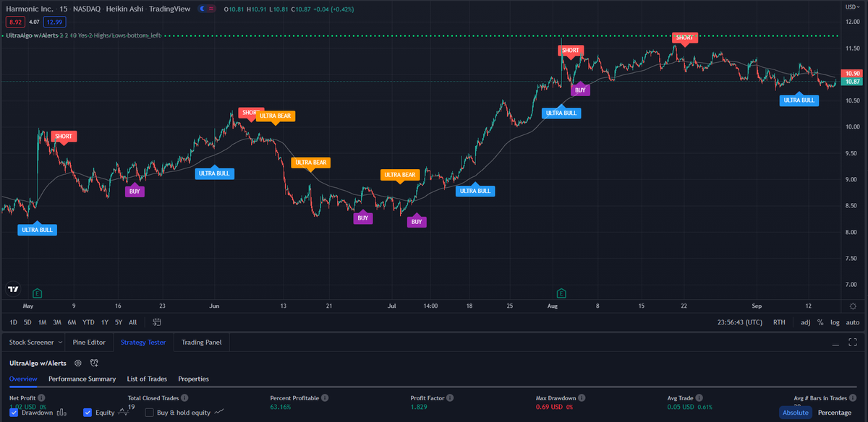Click the blue 12.99 buy price button
The image size is (868, 422).
tap(54, 22)
